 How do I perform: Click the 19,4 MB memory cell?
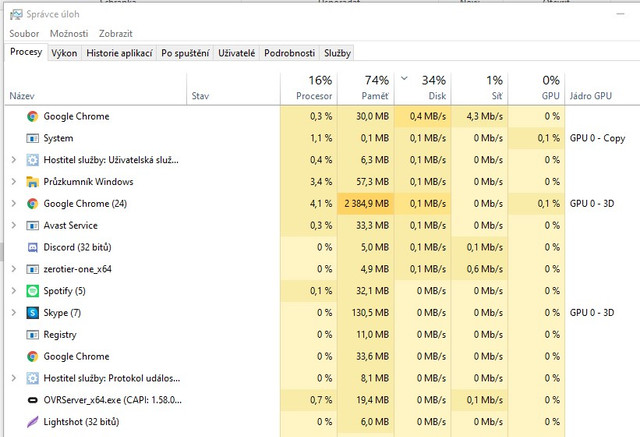(x=366, y=400)
